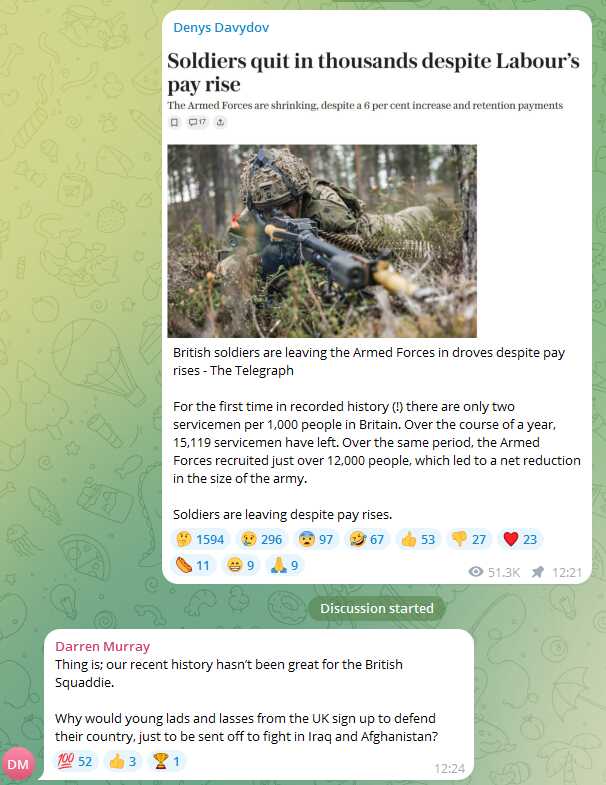The height and width of the screenshot is (785, 606).
Task: Select the grinning face reaction with 9
Action: pyautogui.click(x=241, y=565)
